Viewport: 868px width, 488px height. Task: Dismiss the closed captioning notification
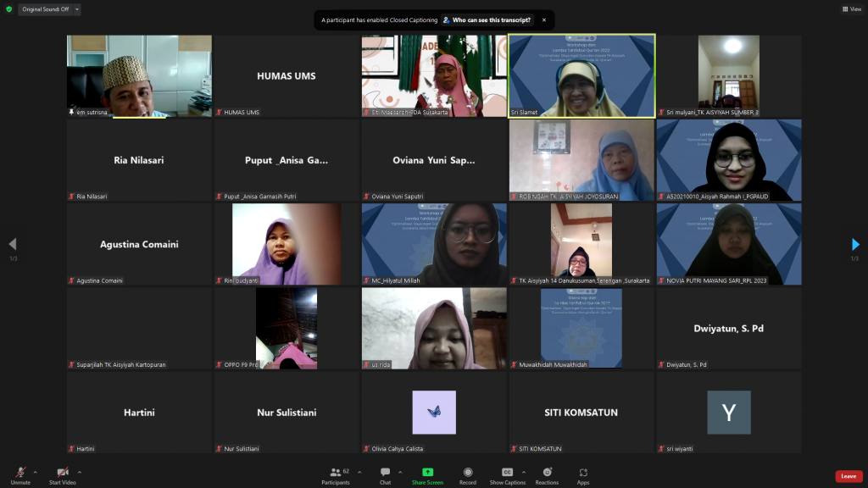[544, 19]
